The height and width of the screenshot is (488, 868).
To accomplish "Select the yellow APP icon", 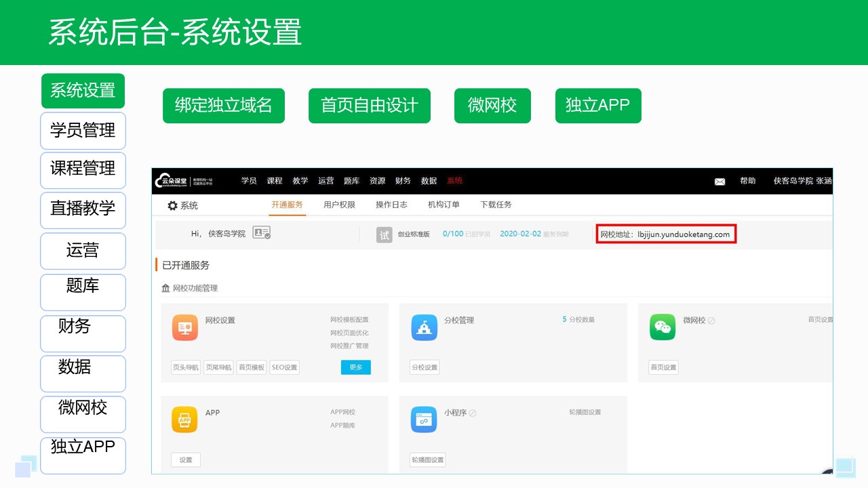I will tap(184, 420).
